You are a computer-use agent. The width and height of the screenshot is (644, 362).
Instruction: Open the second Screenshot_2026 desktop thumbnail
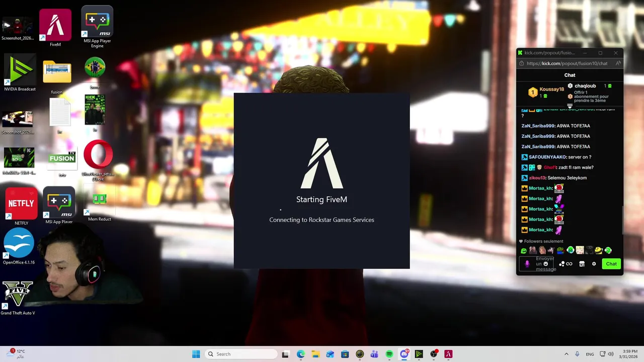(x=18, y=122)
